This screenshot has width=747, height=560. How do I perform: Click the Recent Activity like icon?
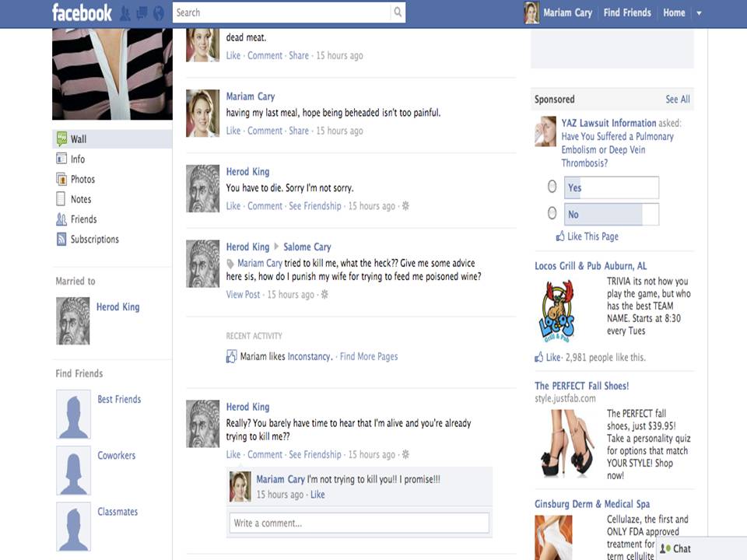click(231, 356)
